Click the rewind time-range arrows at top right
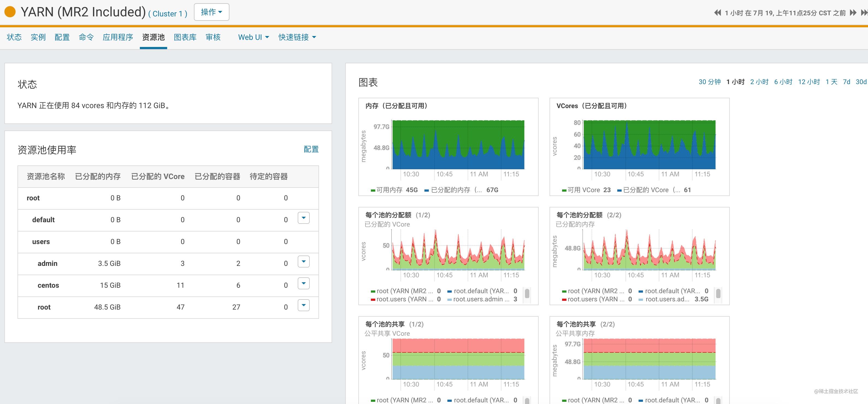The width and height of the screenshot is (868, 404). (x=718, y=13)
